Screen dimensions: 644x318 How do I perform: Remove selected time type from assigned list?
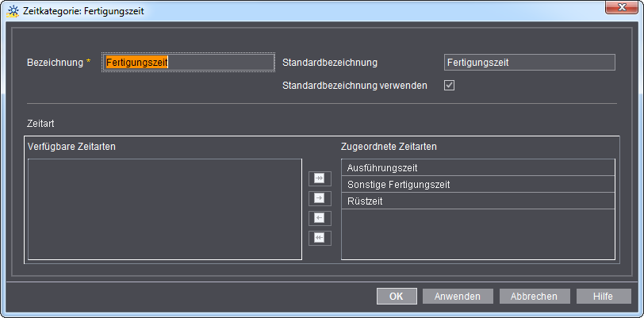pos(320,218)
